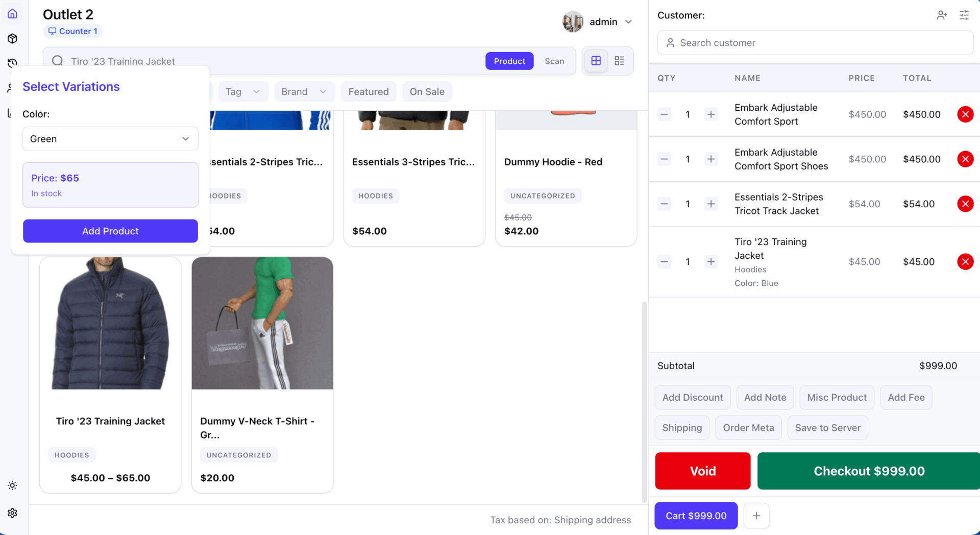Open Order Meta
The image size is (980, 535).
pyautogui.click(x=749, y=428)
